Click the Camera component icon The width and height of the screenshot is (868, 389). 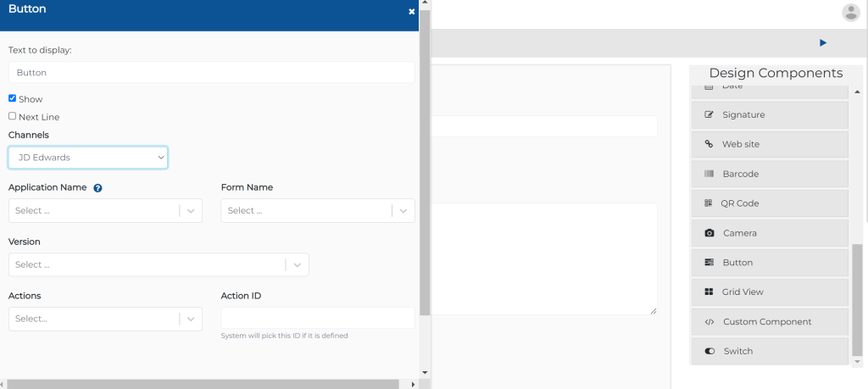[709, 233]
